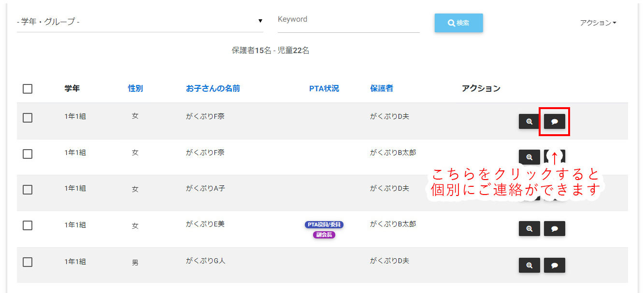Select the checkbox in がくぶりG人 row
This screenshot has width=644, height=293.
pyautogui.click(x=28, y=262)
